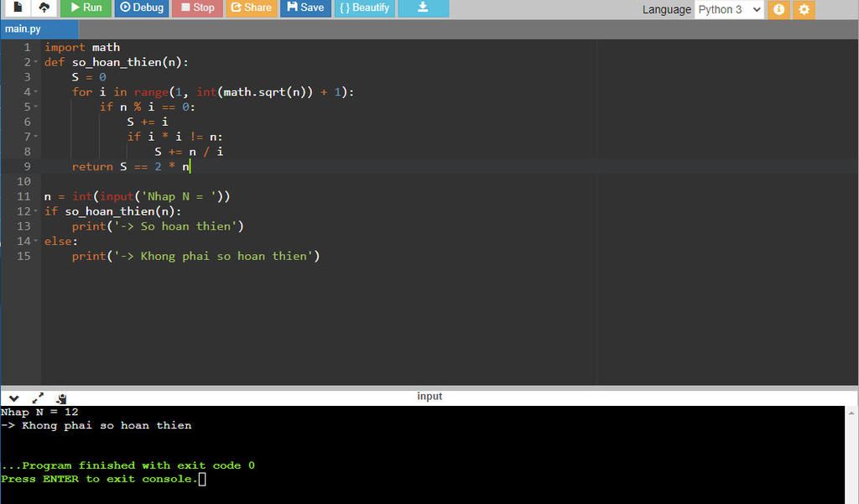859x504 pixels.
Task: Save the project
Action: click(x=305, y=8)
